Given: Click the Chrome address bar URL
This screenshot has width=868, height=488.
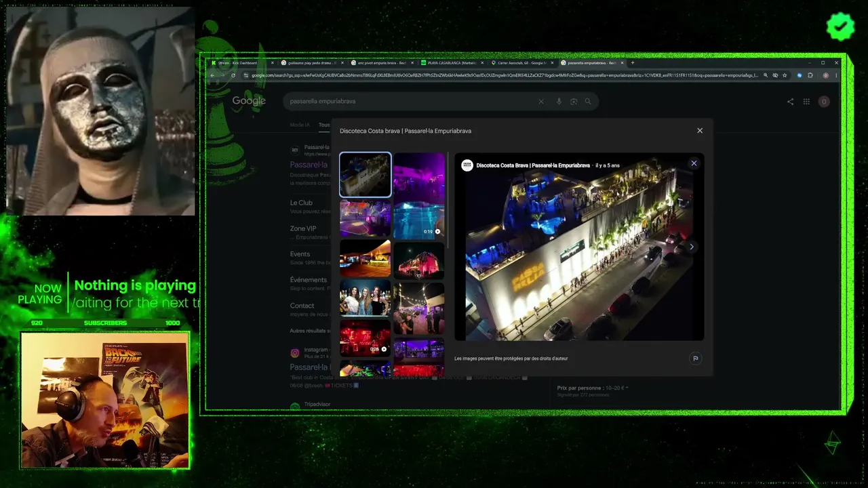Looking at the screenshot, I should tap(505, 75).
